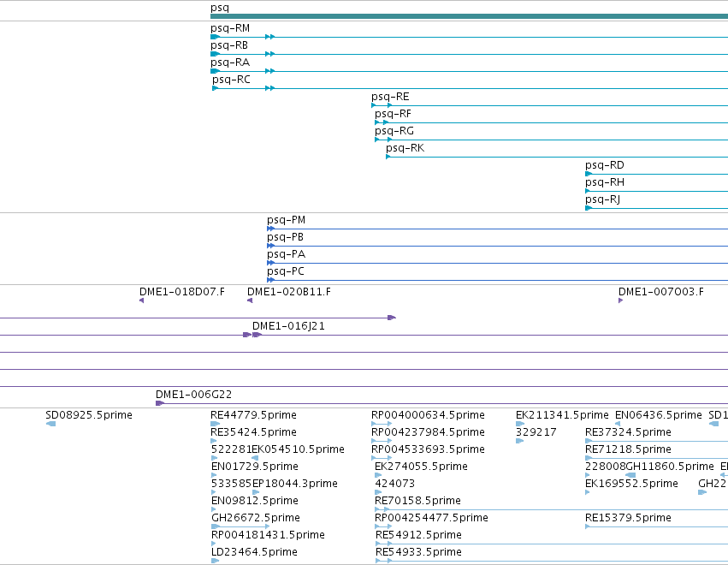Viewport: 728px width, 565px height.
Task: Click arrow glyph under SD08925.5prime
Action: coord(50,424)
